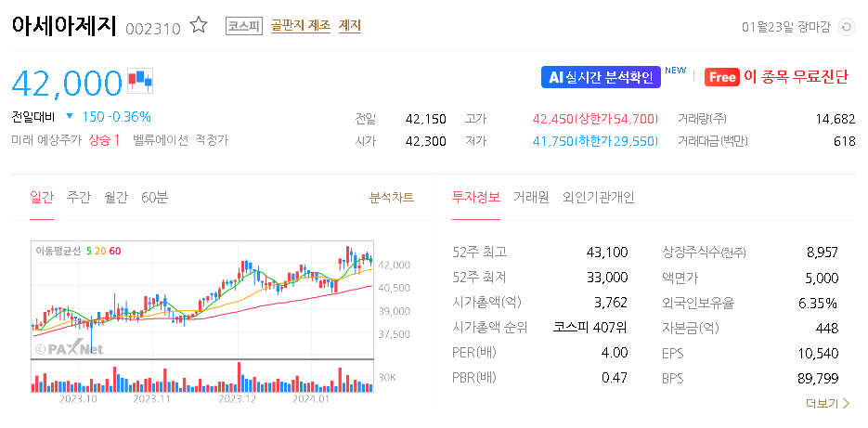Select the 투자정보 tab
The width and height of the screenshot is (868, 428).
coord(476,198)
